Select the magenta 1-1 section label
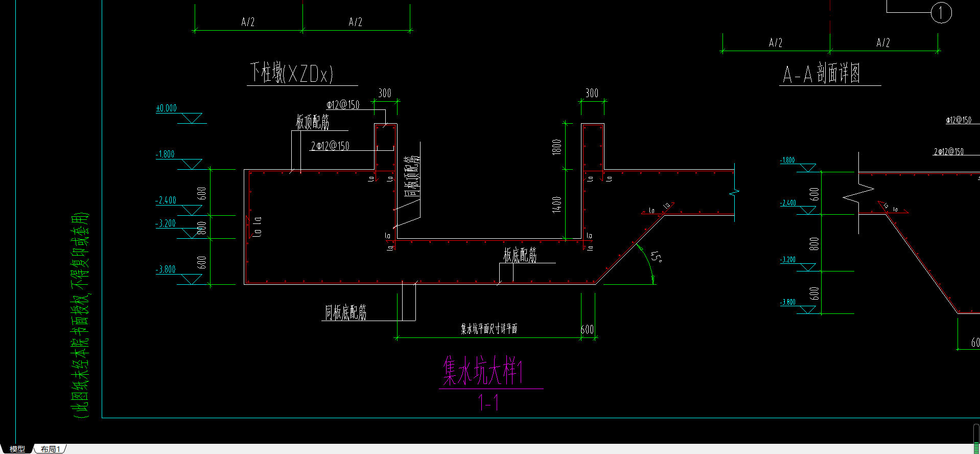The image size is (980, 454). pyautogui.click(x=488, y=402)
